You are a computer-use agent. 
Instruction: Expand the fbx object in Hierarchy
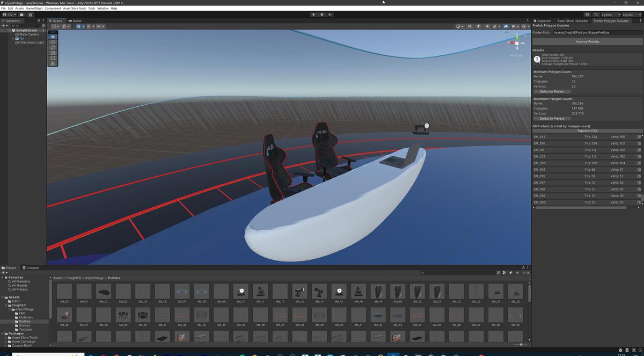click(13, 39)
